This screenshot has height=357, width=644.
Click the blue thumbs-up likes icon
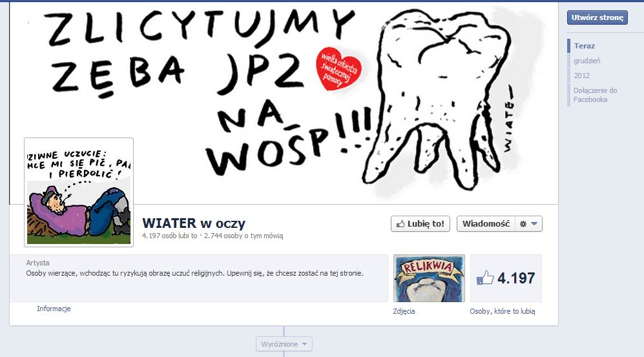coord(485,278)
